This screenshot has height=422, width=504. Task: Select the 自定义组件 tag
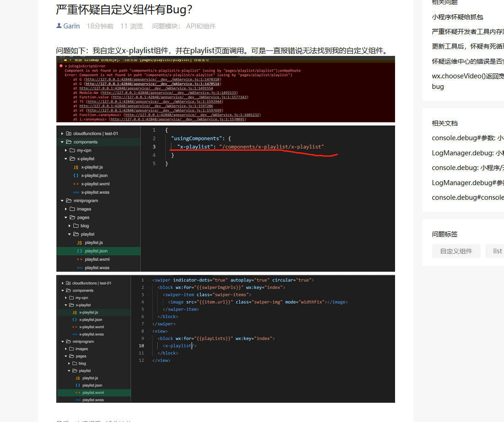456,251
